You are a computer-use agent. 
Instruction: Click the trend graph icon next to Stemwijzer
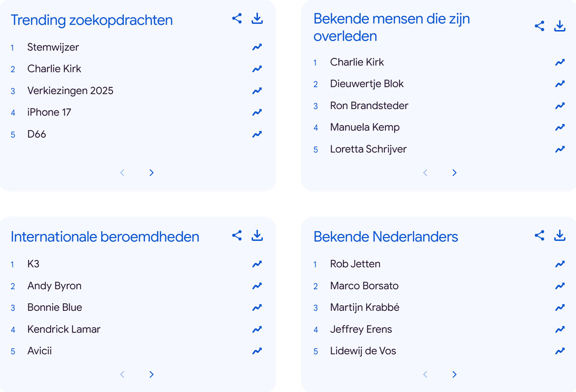(x=257, y=47)
